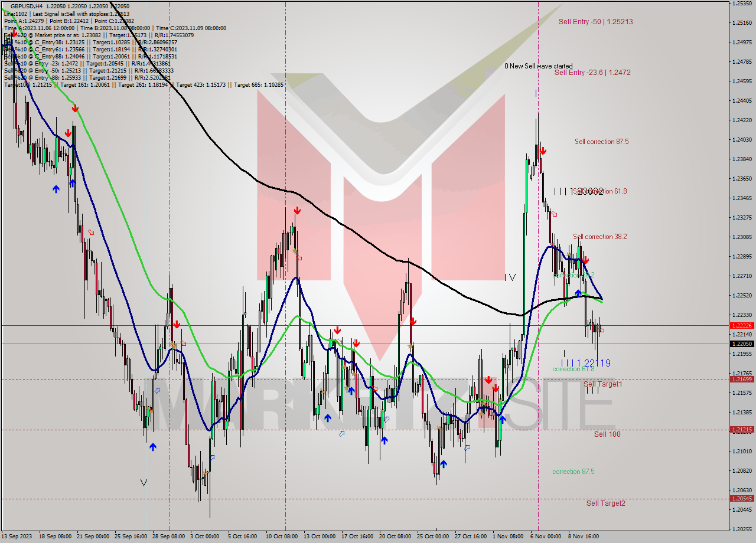
Task: Click the '20 Oct 08:00' date on time axis
Action: [395, 537]
